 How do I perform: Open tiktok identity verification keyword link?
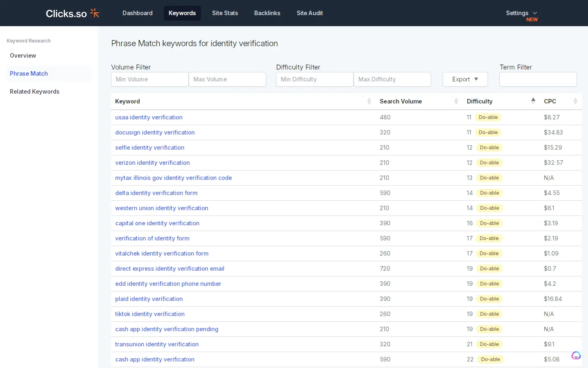[150, 314]
